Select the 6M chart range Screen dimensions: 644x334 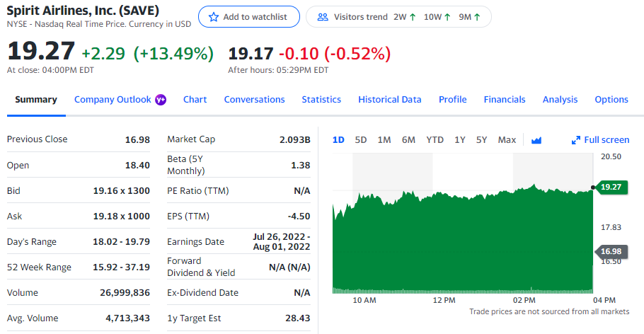coord(408,140)
